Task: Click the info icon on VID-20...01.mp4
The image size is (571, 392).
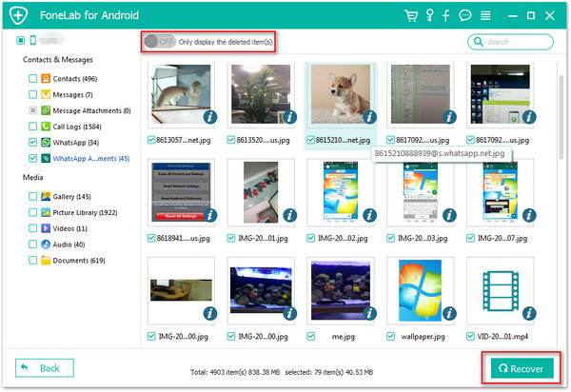Action: (529, 313)
